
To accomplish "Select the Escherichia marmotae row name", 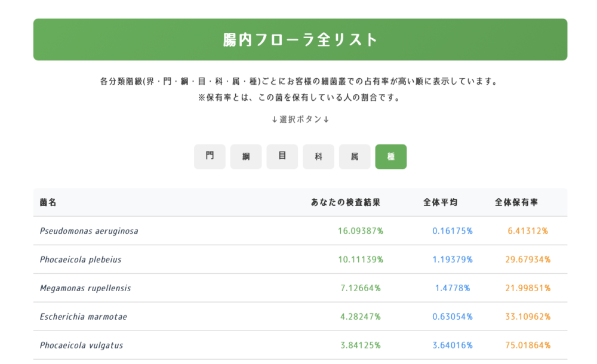I will (84, 317).
